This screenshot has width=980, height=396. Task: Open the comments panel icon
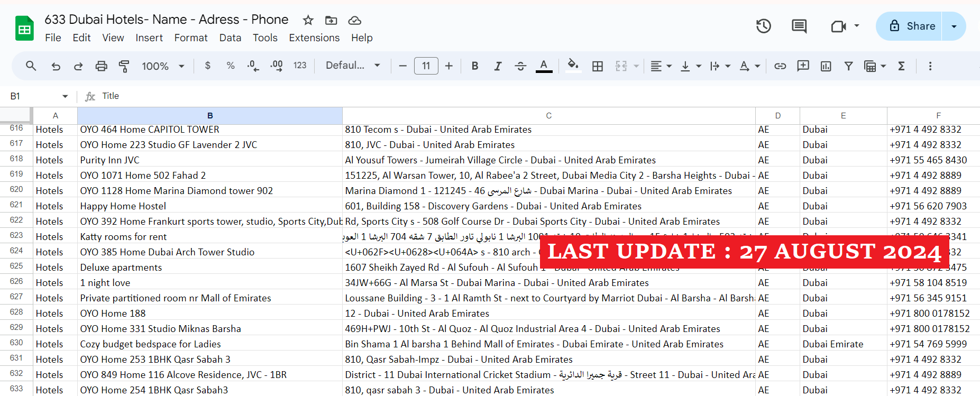click(x=799, y=26)
